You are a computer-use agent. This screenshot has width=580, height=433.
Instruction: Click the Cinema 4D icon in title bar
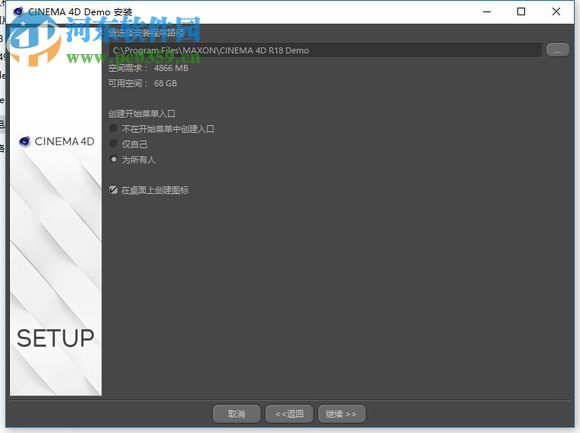pos(18,11)
